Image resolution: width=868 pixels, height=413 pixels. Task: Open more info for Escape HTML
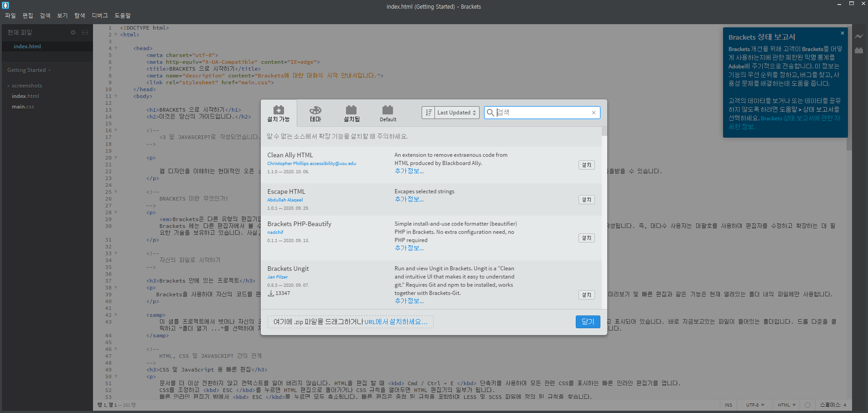409,199
